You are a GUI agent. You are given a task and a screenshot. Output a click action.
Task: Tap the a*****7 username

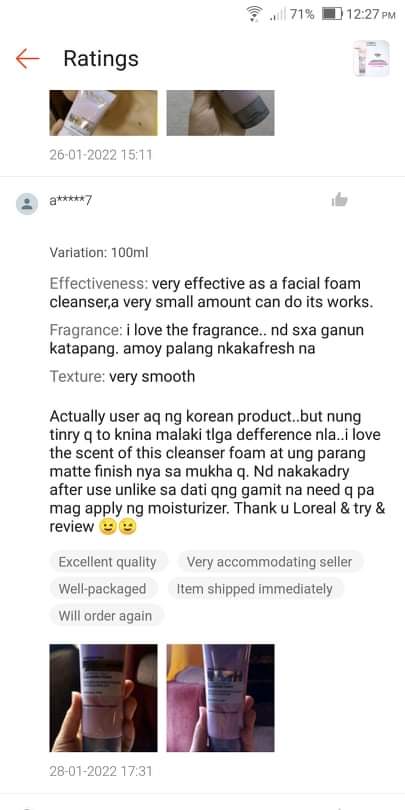point(71,200)
